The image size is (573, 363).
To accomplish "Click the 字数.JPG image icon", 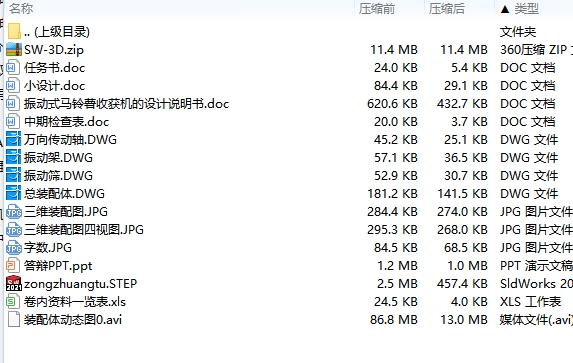I will tap(14, 247).
